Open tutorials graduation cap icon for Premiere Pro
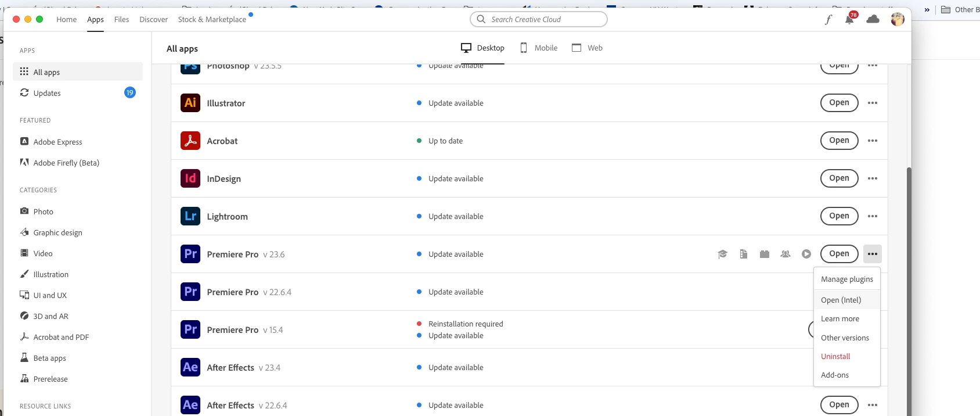980x416 pixels. [723, 254]
